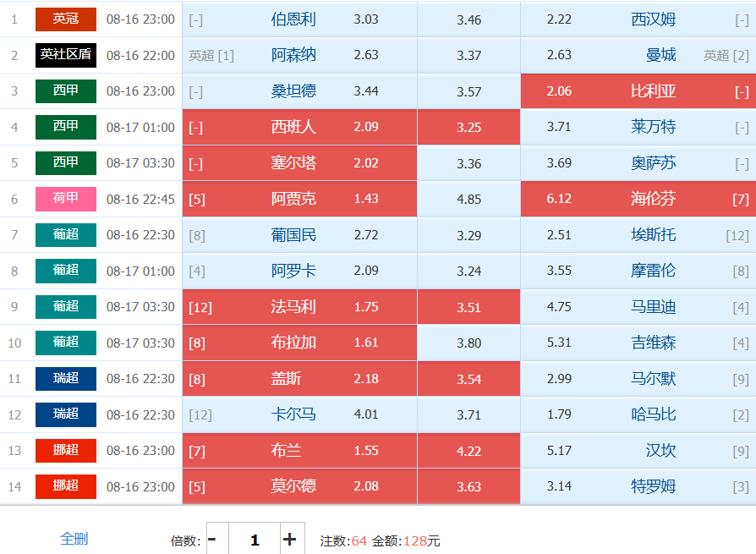Toggle draw odds 3.37 for 阿森纳 vs 曼城
This screenshot has height=554, width=756.
pos(468,56)
